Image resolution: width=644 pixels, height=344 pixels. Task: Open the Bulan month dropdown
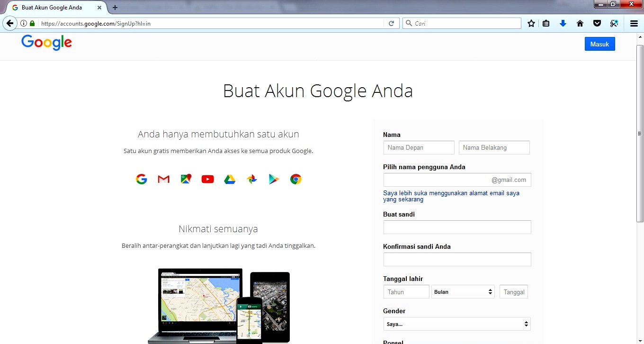tap(463, 291)
